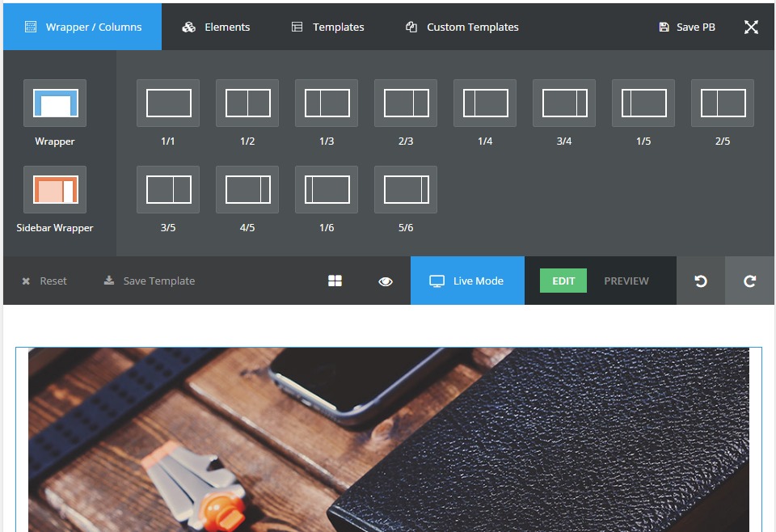Choose the 1/2 column layout icon
The height and width of the screenshot is (532, 776).
click(x=247, y=103)
